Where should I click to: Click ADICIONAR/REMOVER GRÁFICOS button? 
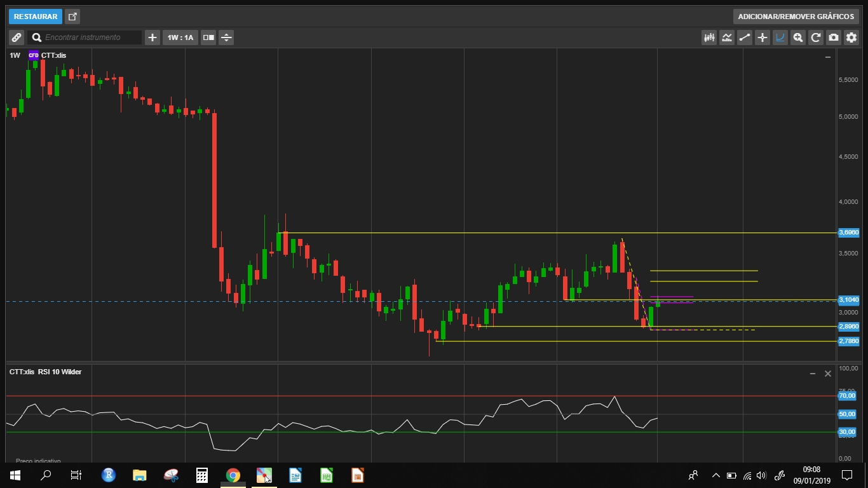[796, 17]
